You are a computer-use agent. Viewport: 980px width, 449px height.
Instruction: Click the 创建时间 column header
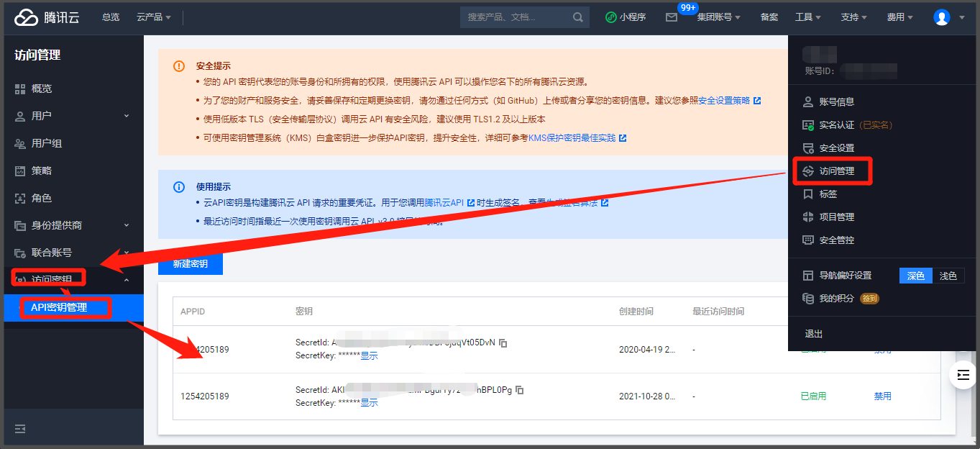point(636,312)
